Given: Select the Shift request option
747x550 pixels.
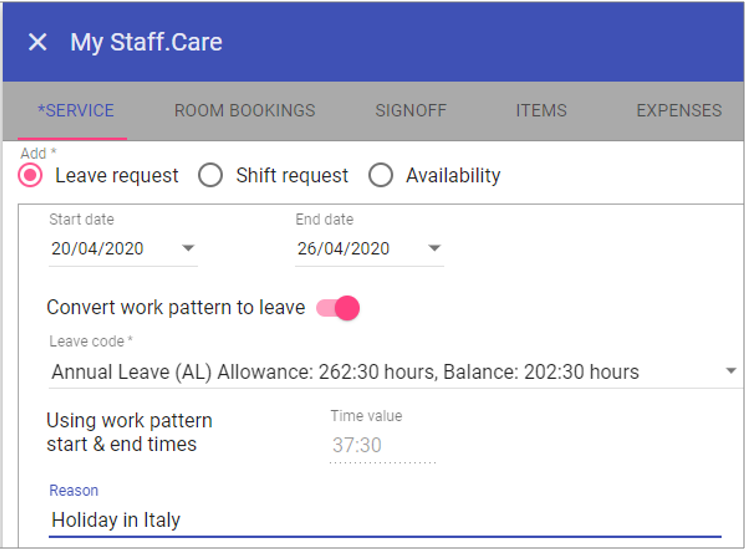Looking at the screenshot, I should point(211,176).
